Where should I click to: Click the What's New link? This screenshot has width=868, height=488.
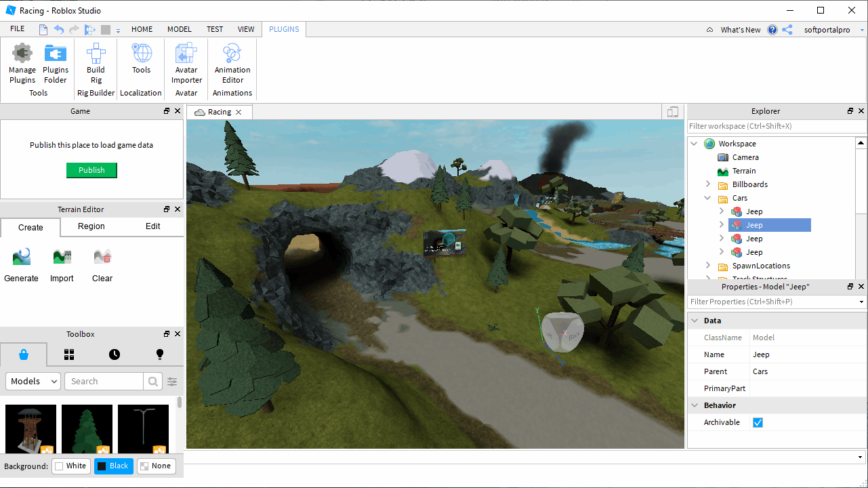click(x=740, y=30)
